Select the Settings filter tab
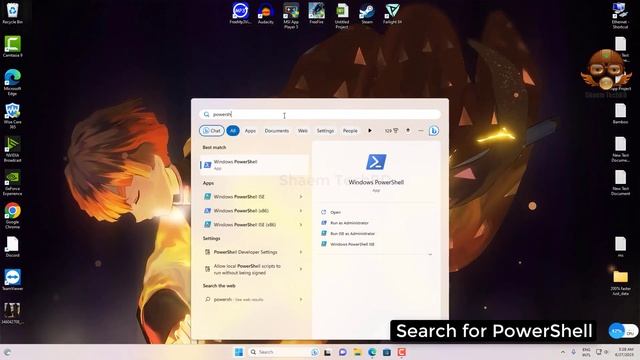640x360 pixels. click(325, 131)
